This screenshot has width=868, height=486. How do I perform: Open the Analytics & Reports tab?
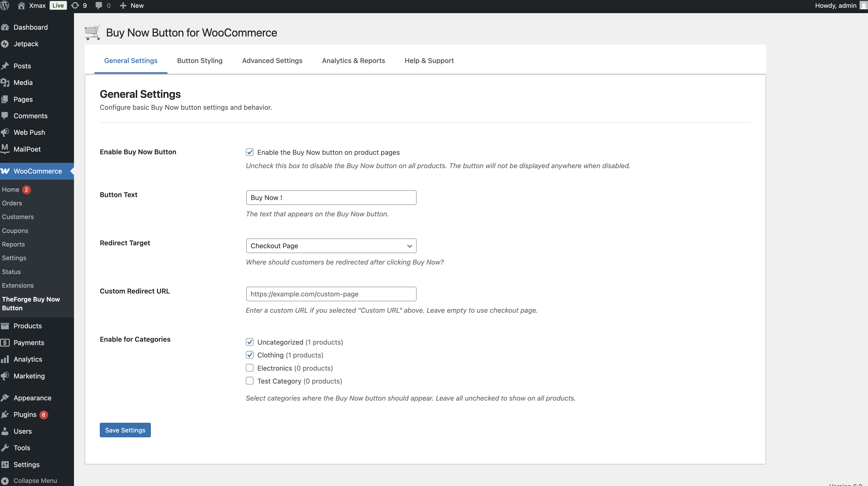click(353, 61)
